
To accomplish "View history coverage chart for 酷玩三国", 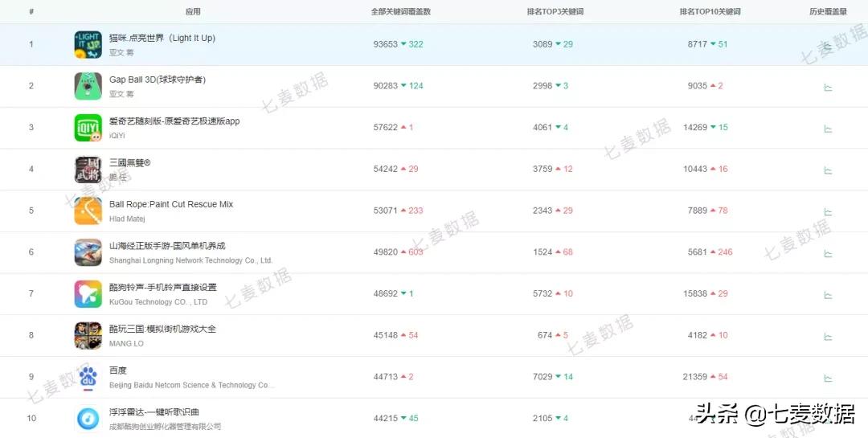I will tap(828, 337).
